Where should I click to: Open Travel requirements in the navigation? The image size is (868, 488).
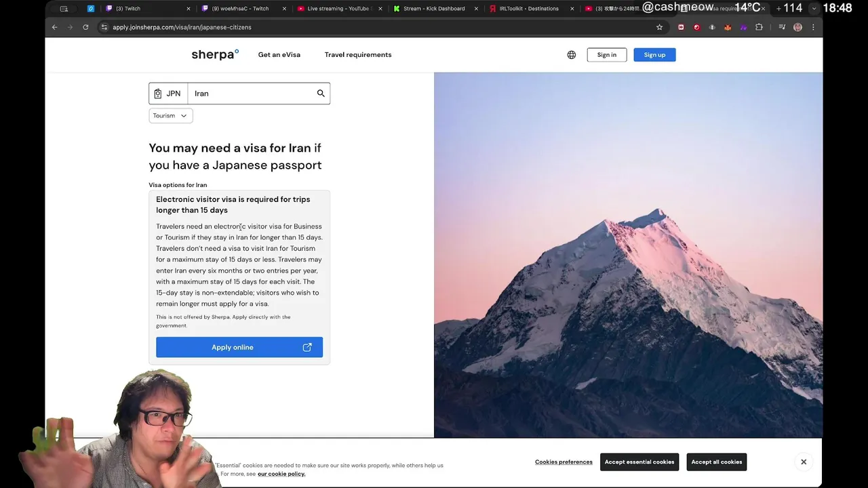point(358,55)
